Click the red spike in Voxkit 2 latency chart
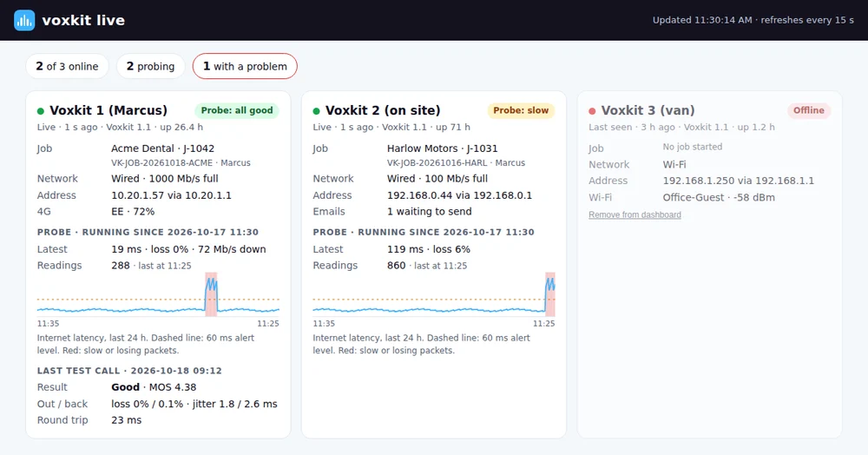The image size is (868, 455). point(549,293)
